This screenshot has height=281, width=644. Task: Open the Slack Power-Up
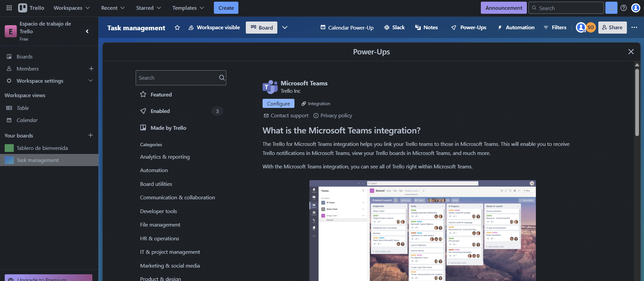tap(395, 28)
